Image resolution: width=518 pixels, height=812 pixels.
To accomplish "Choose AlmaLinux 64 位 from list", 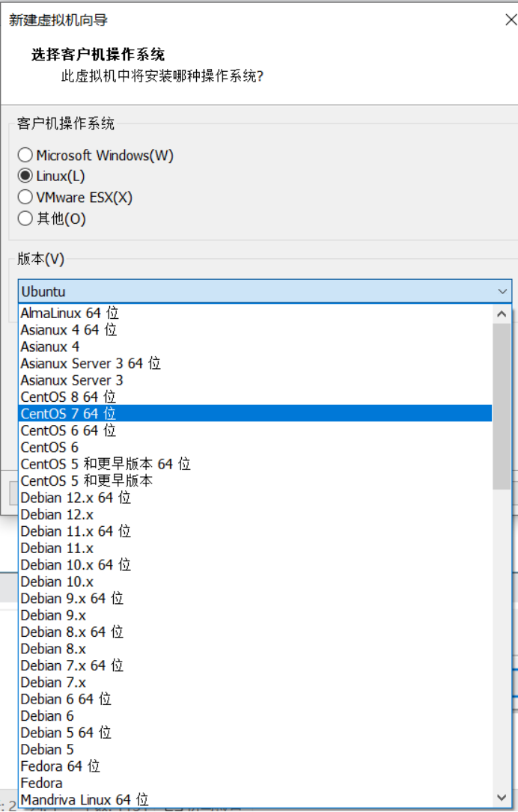I will 255,313.
